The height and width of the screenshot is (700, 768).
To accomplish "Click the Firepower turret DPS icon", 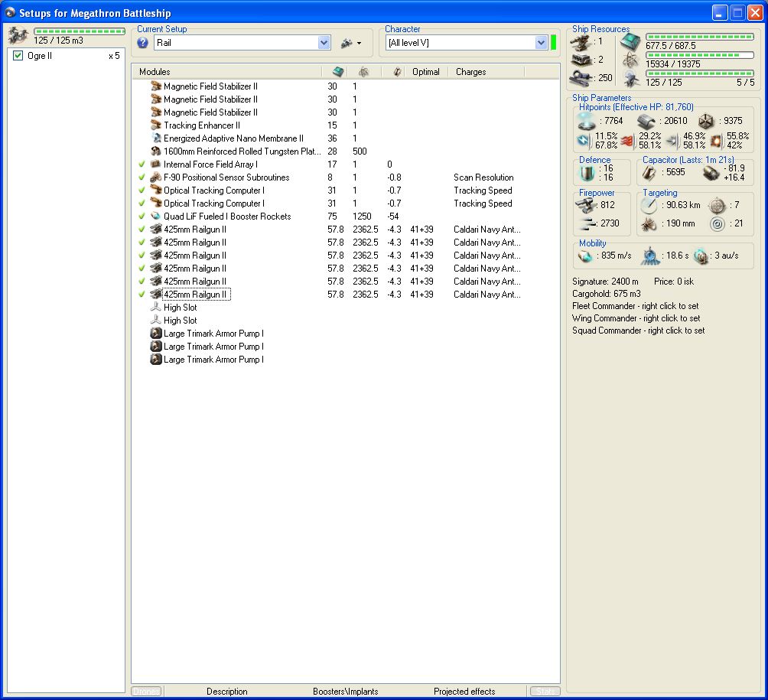I will (x=586, y=205).
